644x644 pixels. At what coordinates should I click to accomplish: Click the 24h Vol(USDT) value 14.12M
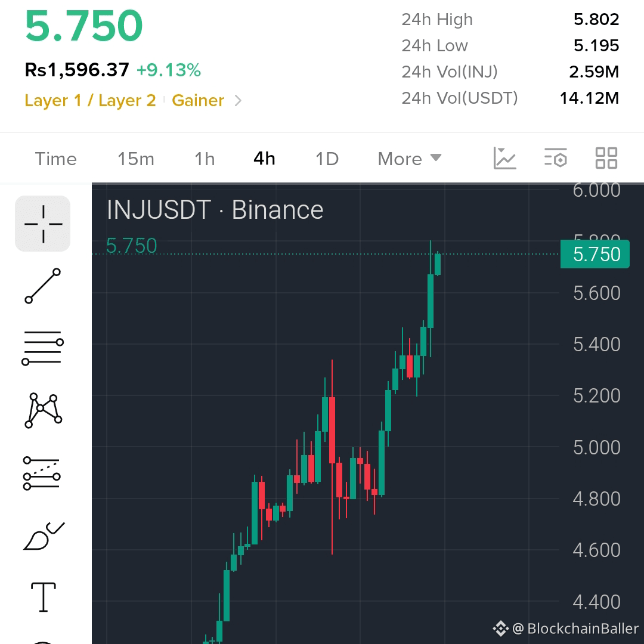(x=589, y=98)
